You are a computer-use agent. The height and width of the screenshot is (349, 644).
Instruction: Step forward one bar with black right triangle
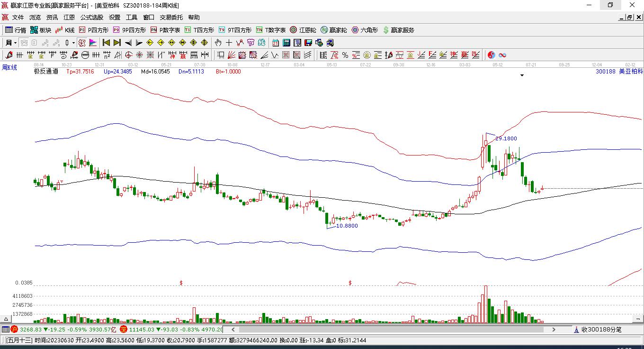139,43
